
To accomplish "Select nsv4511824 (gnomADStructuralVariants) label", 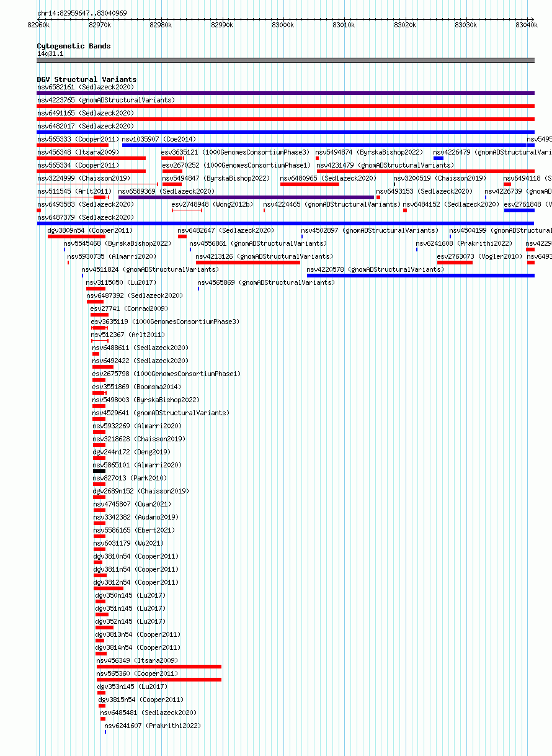I will 150,270.
